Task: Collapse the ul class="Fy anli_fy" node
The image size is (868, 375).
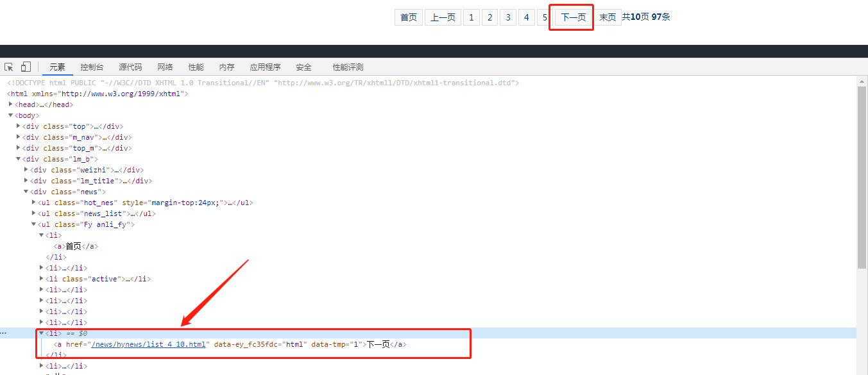Action: point(34,224)
